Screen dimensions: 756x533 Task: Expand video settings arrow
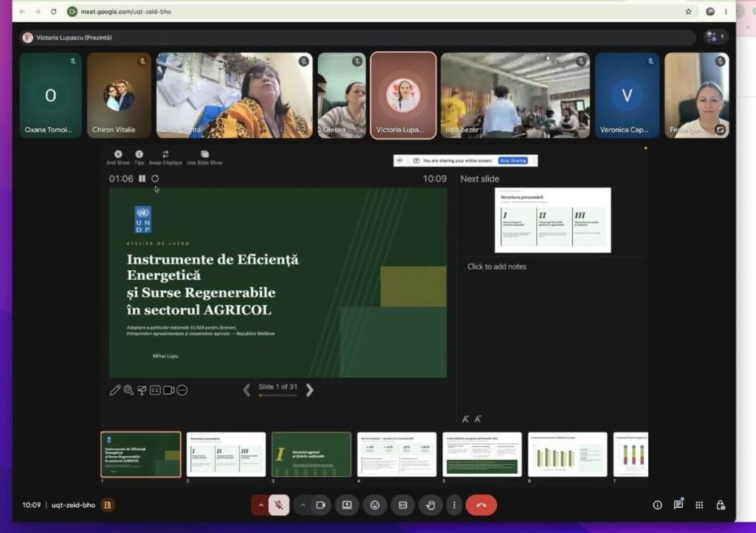pyautogui.click(x=303, y=505)
